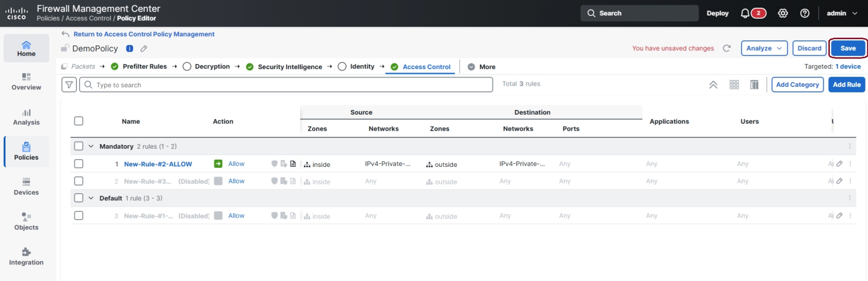Select the Access Control tab
Image resolution: width=868 pixels, height=281 pixels.
pyautogui.click(x=421, y=67)
